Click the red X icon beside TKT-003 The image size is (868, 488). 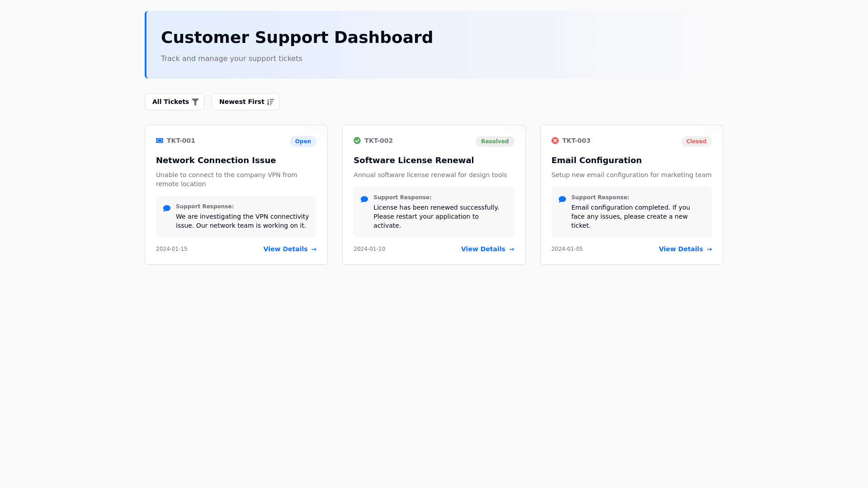coord(555,141)
